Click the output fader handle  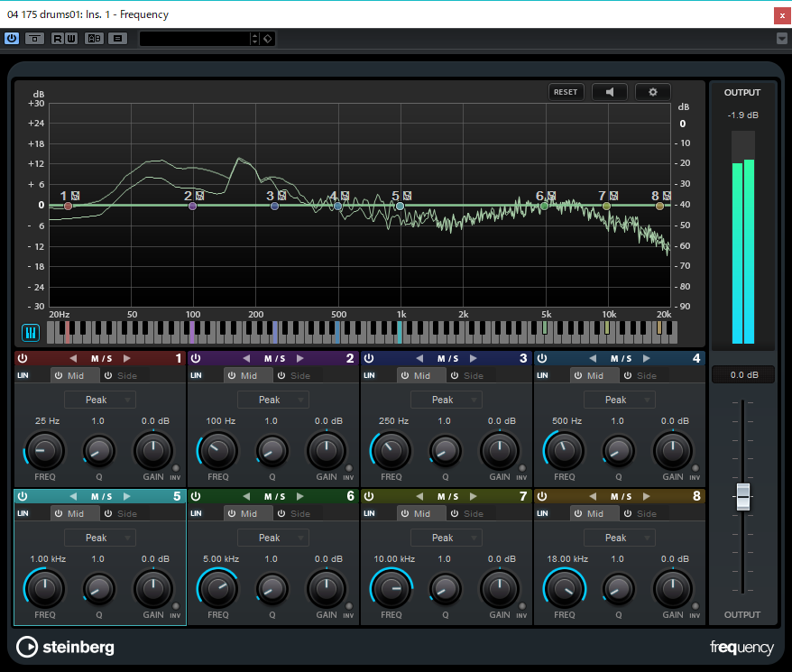point(743,497)
